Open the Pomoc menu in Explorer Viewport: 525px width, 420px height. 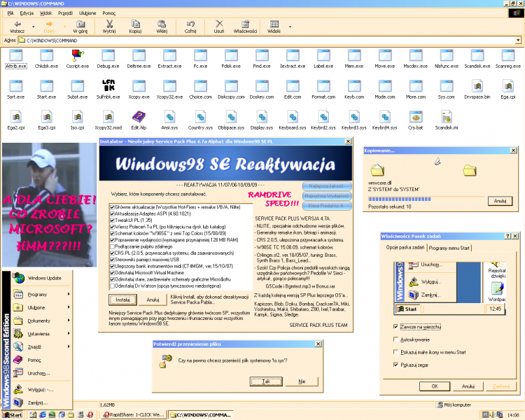(x=108, y=13)
